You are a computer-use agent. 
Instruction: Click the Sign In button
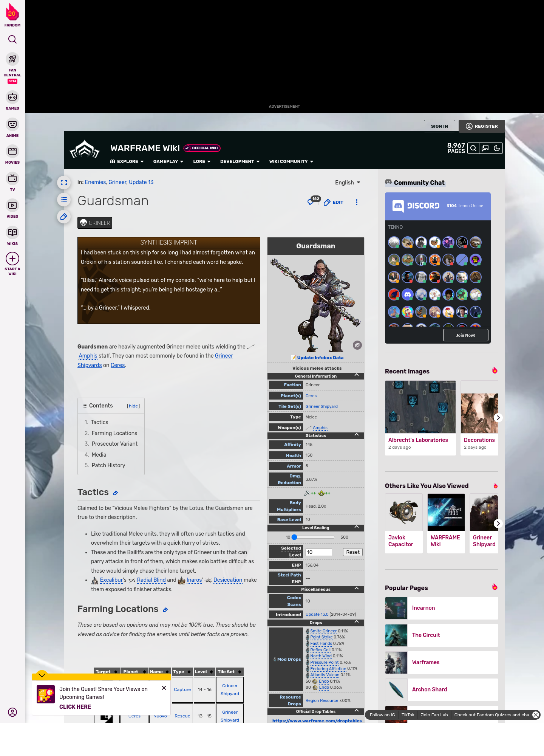point(439,126)
